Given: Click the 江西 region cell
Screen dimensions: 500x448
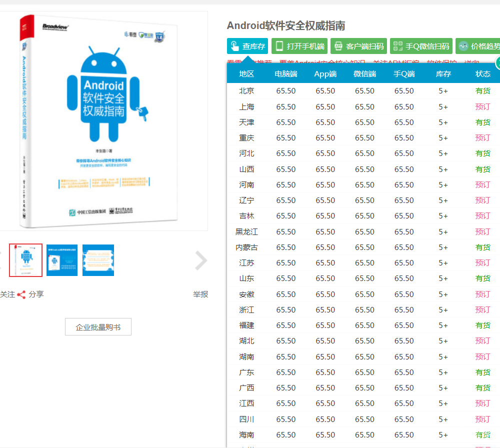Looking at the screenshot, I should pos(246,403).
